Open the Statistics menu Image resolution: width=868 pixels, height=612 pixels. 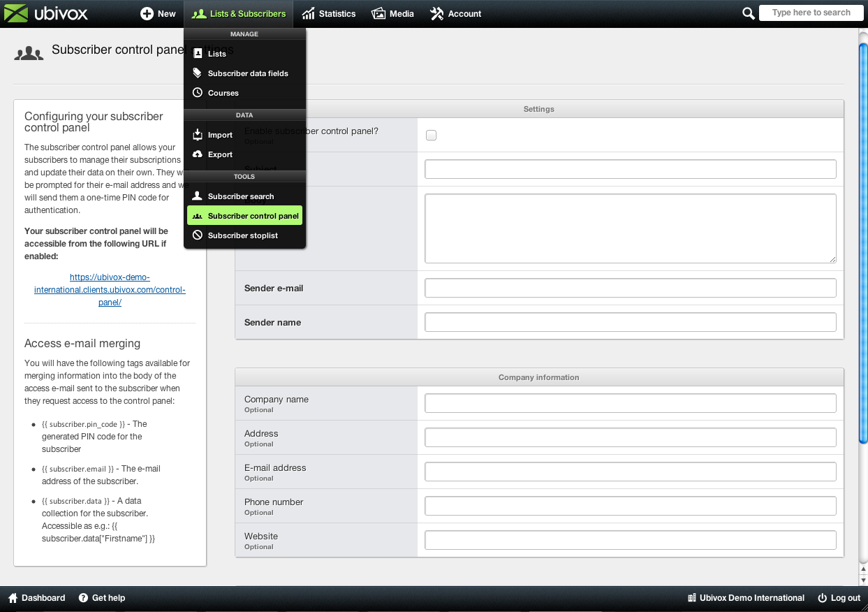329,13
